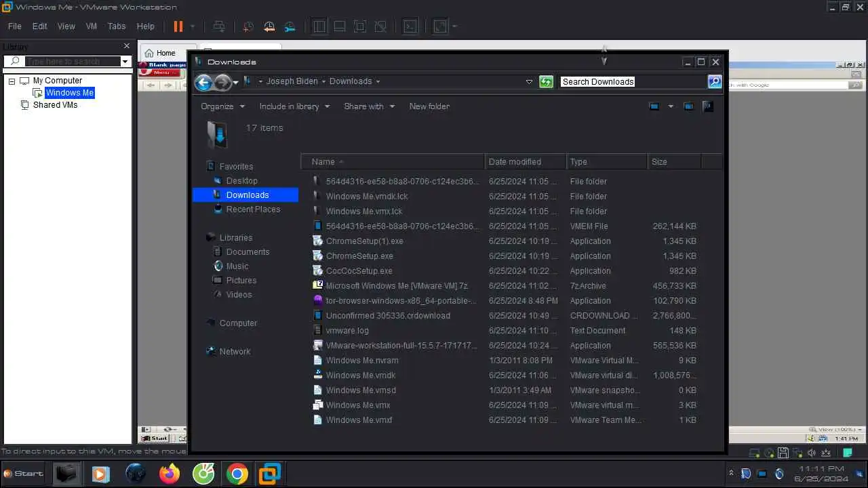
Task: Open the VMware Edit menu
Action: 40,26
